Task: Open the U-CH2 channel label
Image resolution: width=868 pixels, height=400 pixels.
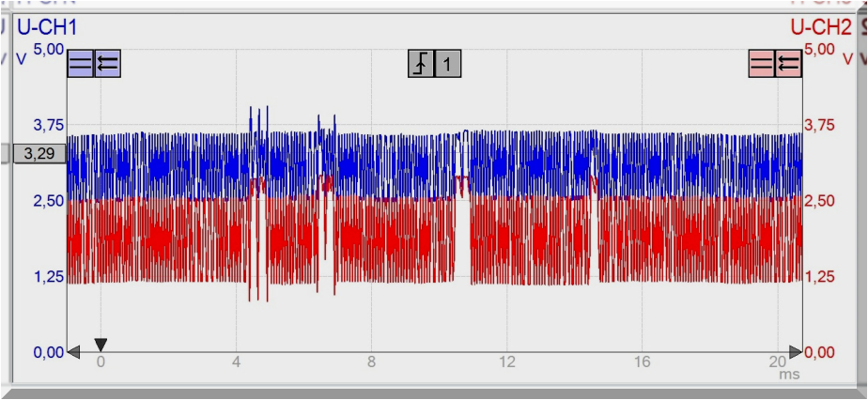Action: pyautogui.click(x=820, y=27)
